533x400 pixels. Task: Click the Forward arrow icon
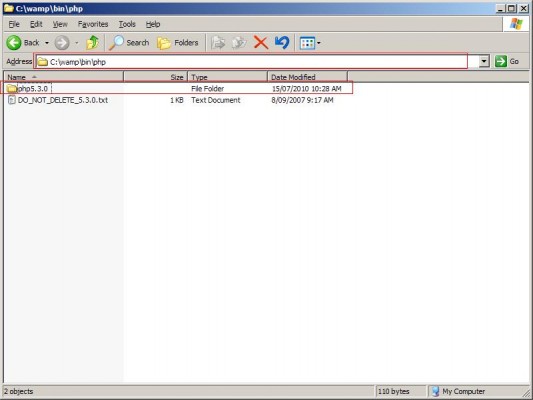pos(62,43)
